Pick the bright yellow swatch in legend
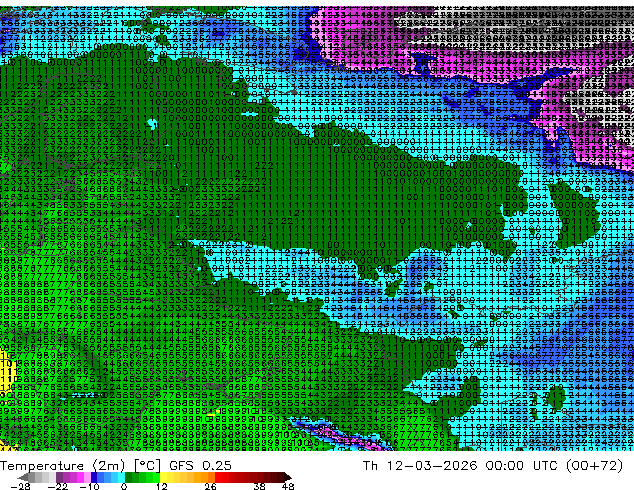 click(x=163, y=477)
